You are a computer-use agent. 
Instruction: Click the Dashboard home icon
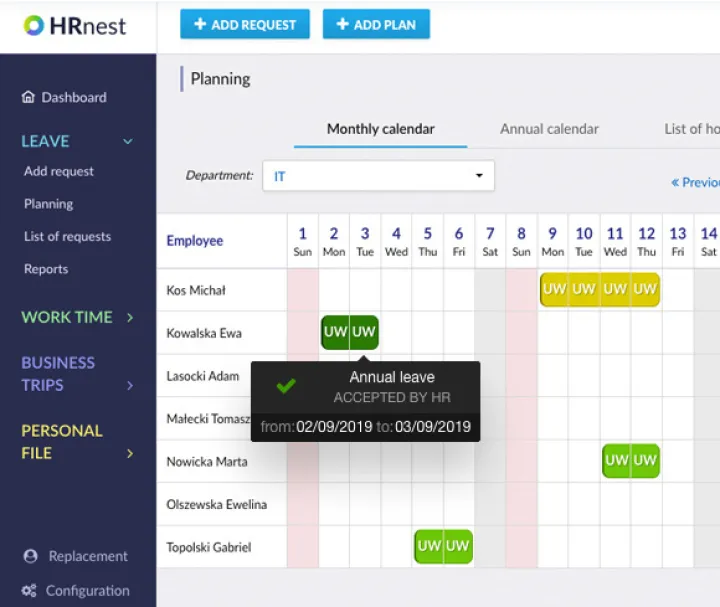28,98
